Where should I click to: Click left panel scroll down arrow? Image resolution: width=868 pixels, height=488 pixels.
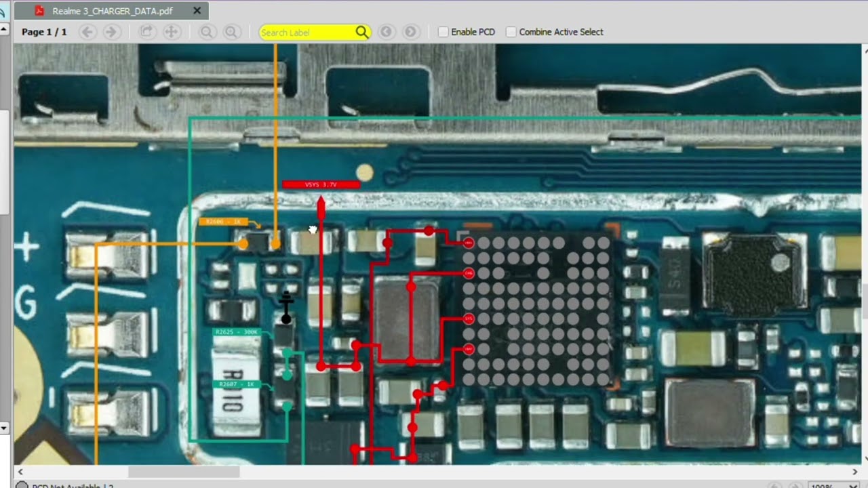(4, 428)
